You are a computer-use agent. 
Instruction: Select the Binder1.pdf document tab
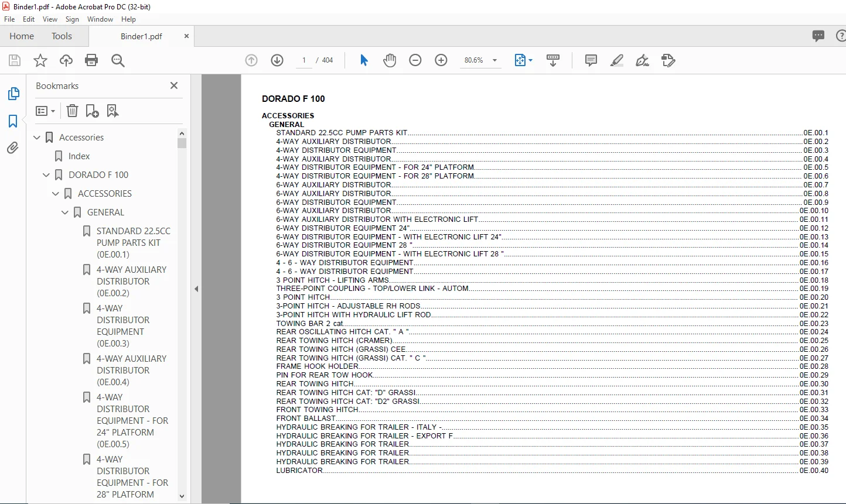click(141, 36)
